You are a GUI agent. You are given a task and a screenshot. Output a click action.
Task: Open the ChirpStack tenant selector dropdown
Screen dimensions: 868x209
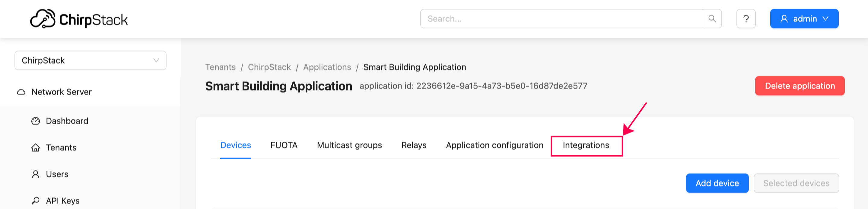click(90, 60)
